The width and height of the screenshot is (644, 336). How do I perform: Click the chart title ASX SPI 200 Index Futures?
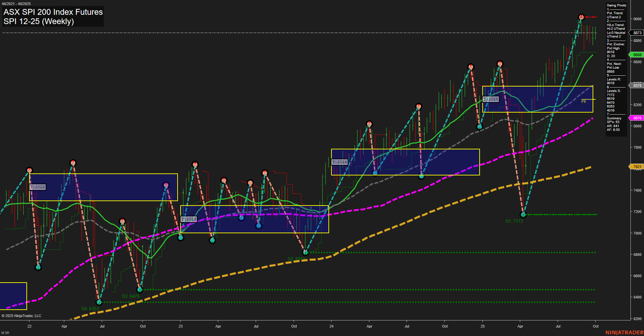(53, 12)
